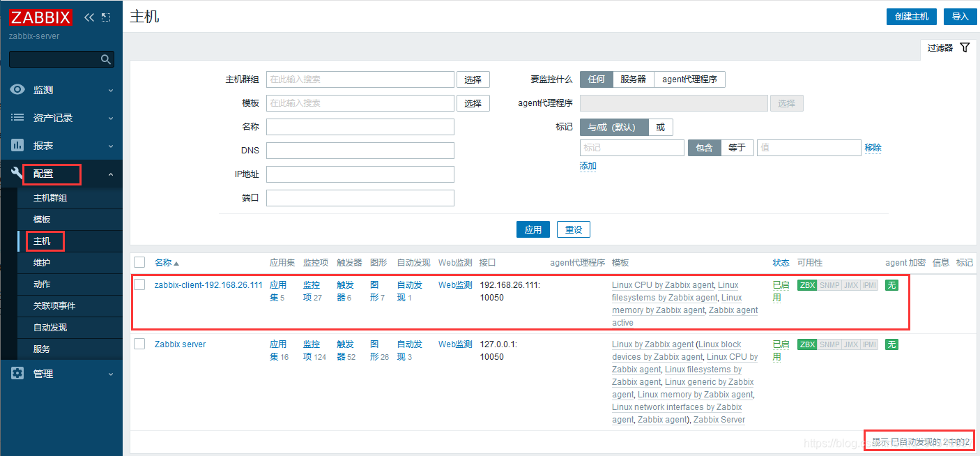980x456 pixels.
Task: Click the bar chart icon for 报表
Action: 17,146
